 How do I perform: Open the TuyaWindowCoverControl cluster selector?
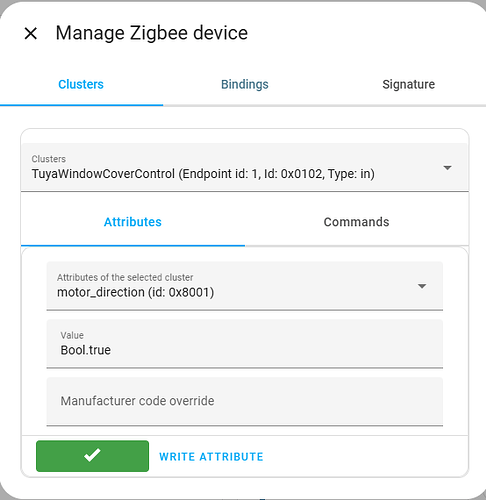(x=245, y=167)
